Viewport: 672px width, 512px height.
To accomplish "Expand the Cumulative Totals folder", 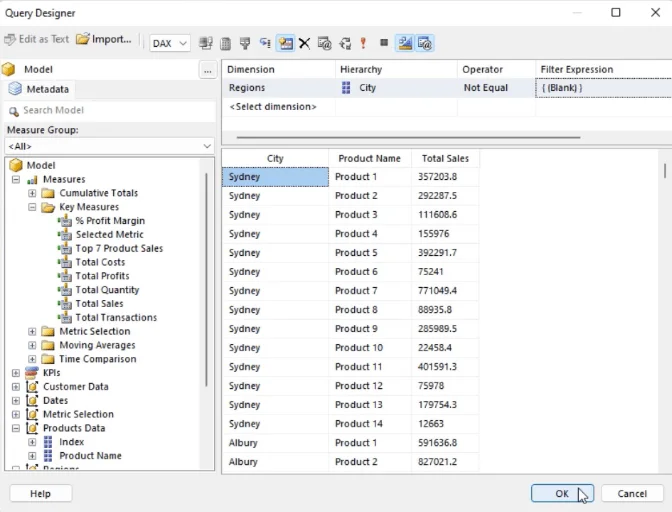I will click(x=32, y=193).
